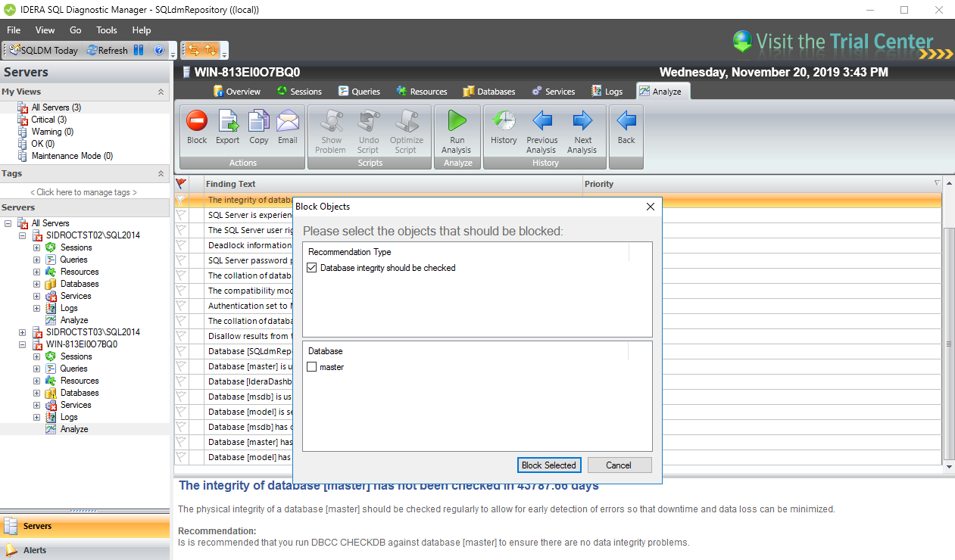Viewport: 955px width, 560px height.
Task: Open the File menu
Action: pos(14,30)
